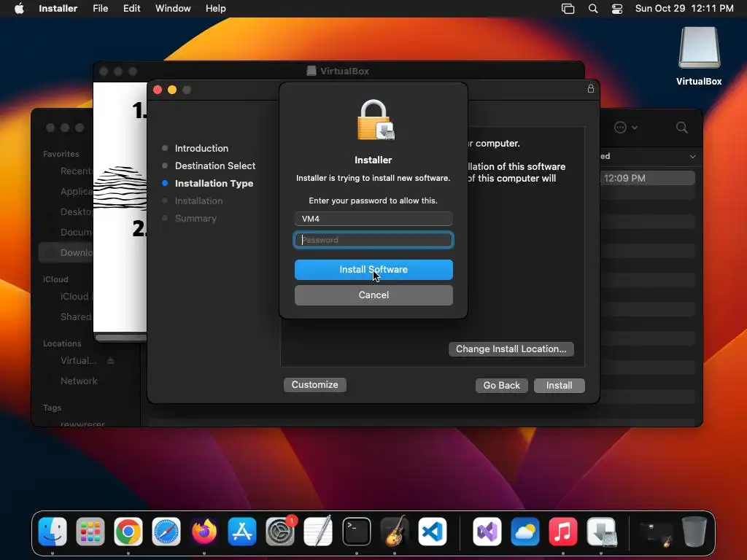Focus the Password input field

click(373, 240)
